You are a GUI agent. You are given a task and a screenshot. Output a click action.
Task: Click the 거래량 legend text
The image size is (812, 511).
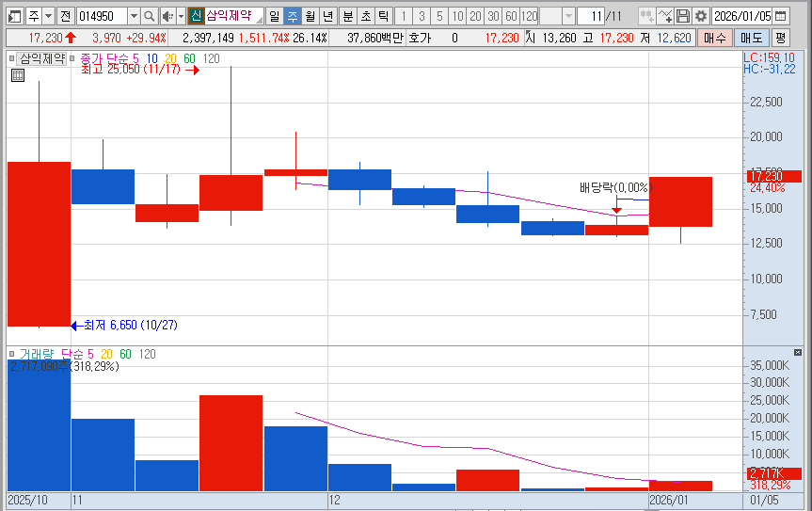(x=37, y=354)
